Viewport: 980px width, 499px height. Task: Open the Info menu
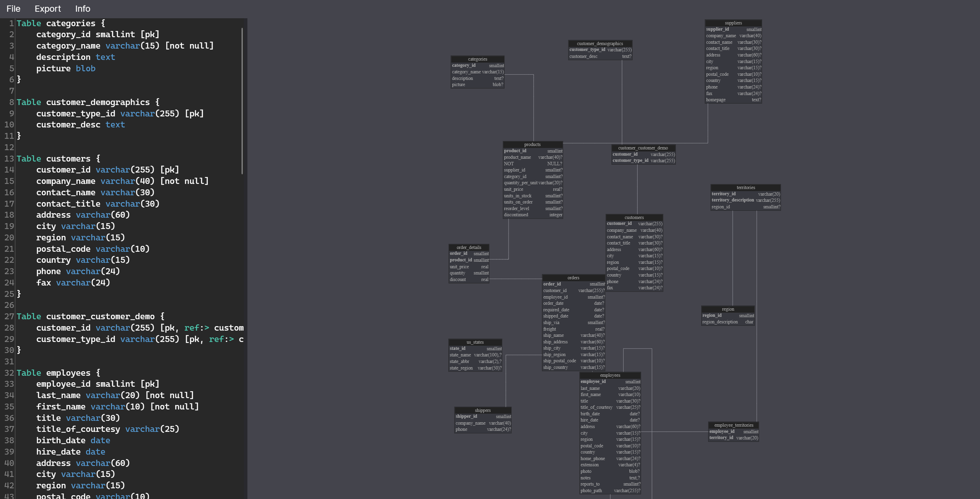(x=83, y=9)
